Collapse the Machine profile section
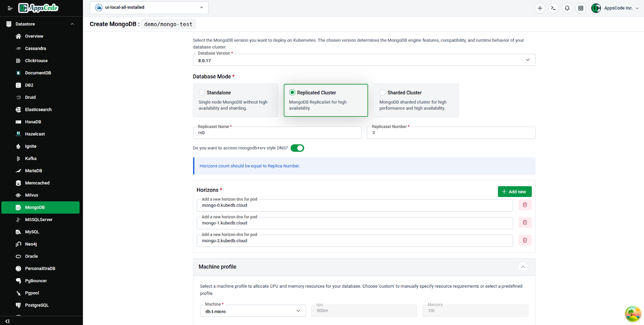644x325 pixels. coord(523,267)
